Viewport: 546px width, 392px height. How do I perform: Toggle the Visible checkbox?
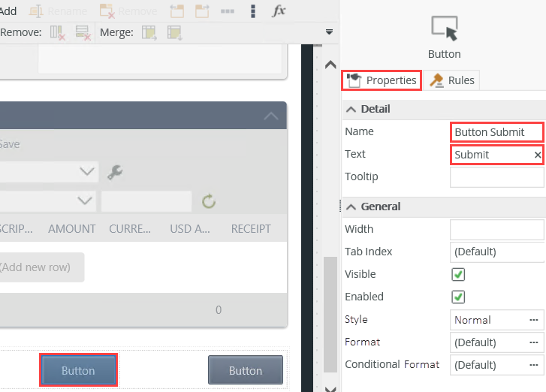point(458,274)
